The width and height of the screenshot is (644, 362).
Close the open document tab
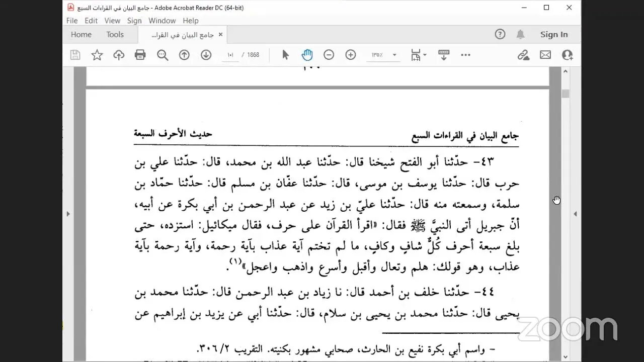tap(220, 35)
